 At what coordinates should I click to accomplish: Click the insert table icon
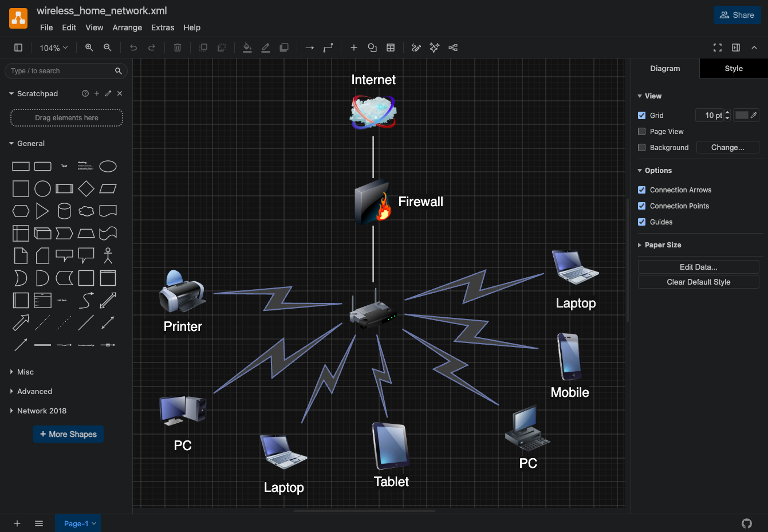(x=391, y=48)
